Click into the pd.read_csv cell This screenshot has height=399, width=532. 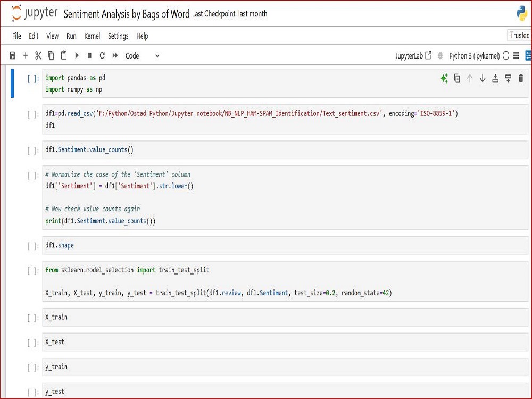[x=285, y=119]
